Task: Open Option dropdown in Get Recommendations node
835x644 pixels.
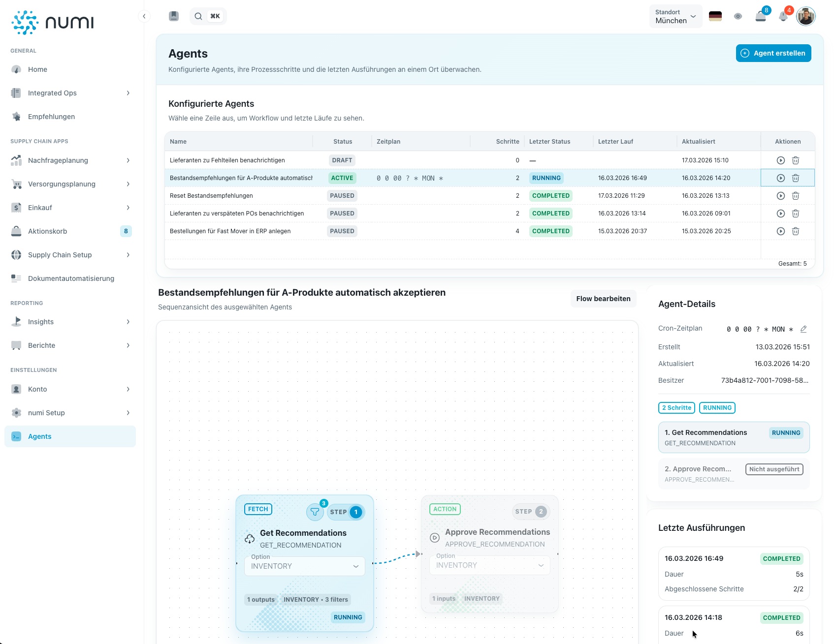Action: 304,566
